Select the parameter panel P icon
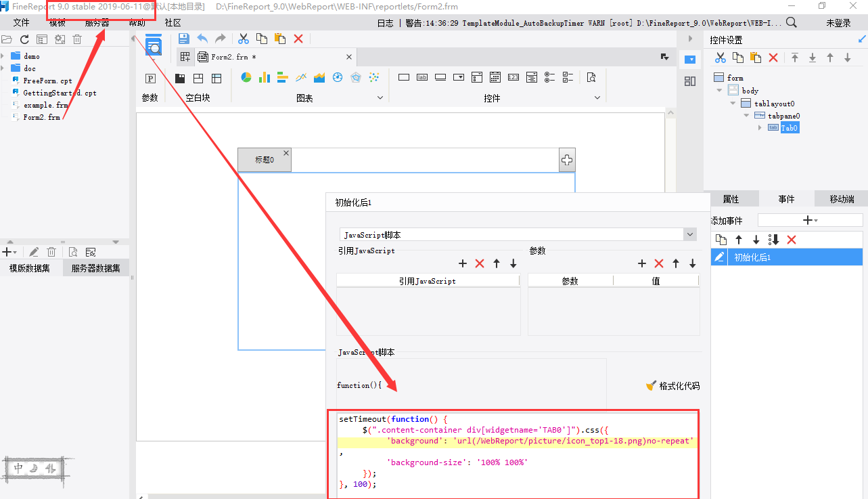 151,78
